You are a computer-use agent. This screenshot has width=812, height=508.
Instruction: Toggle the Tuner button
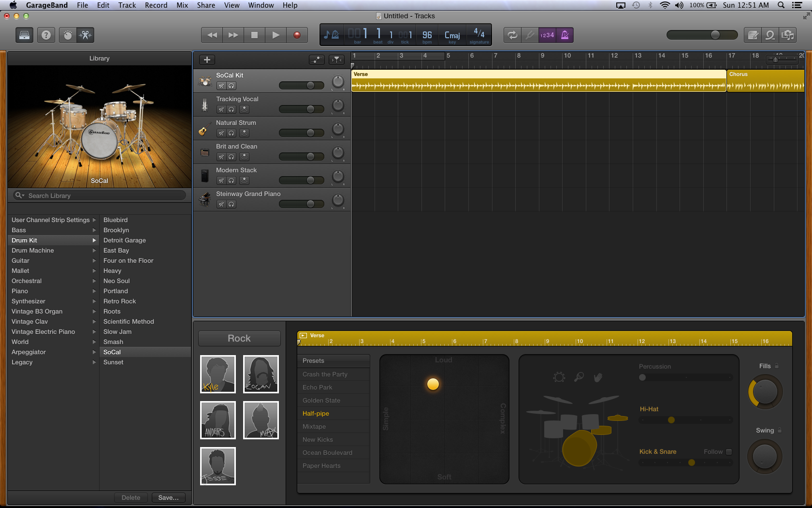coord(530,35)
